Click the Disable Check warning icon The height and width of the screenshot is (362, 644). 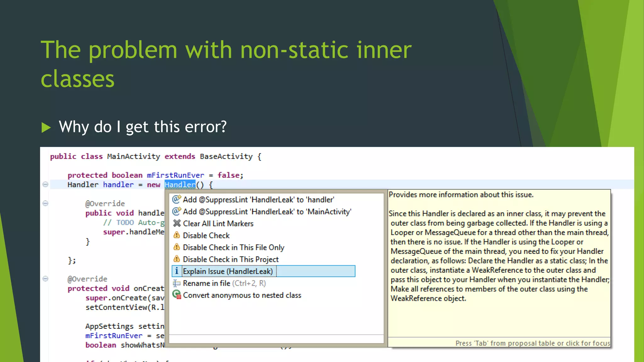click(177, 235)
